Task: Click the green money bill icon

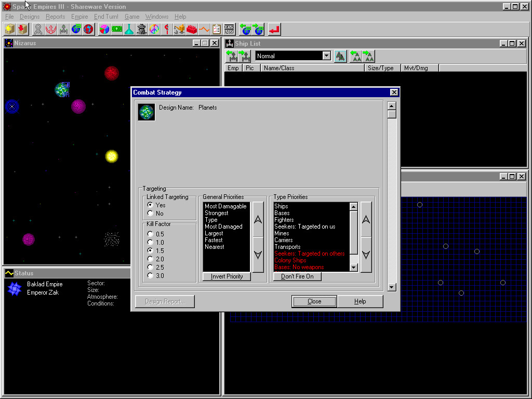Action: click(x=117, y=30)
